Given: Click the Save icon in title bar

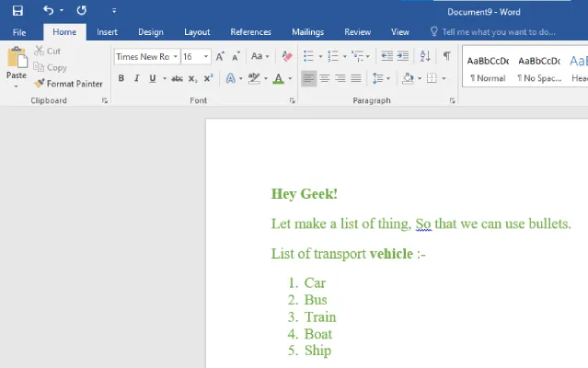Looking at the screenshot, I should point(17,10).
